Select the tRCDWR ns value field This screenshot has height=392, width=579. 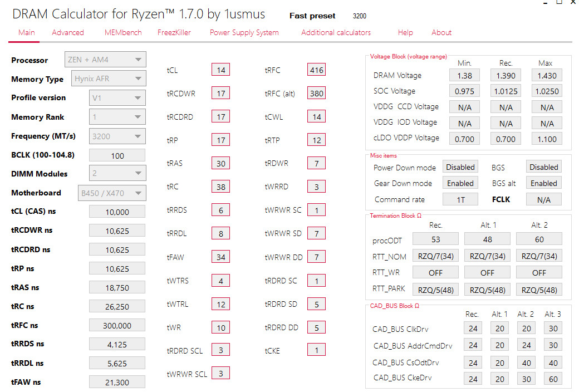click(117, 231)
